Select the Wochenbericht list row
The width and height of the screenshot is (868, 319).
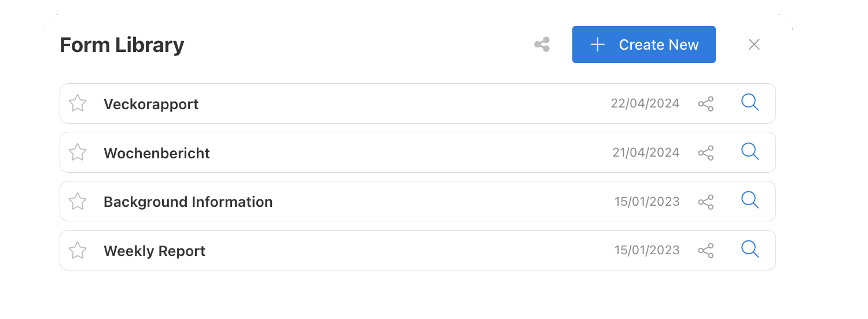coord(417,153)
